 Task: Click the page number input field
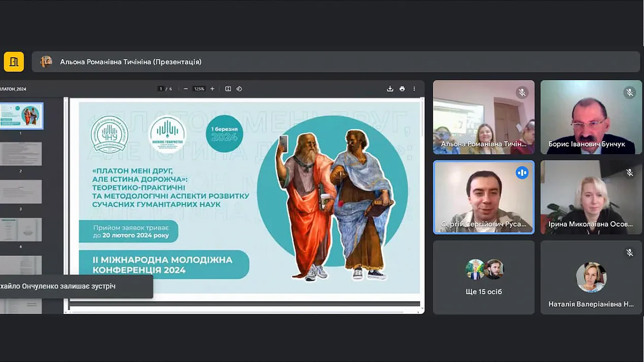click(x=161, y=89)
